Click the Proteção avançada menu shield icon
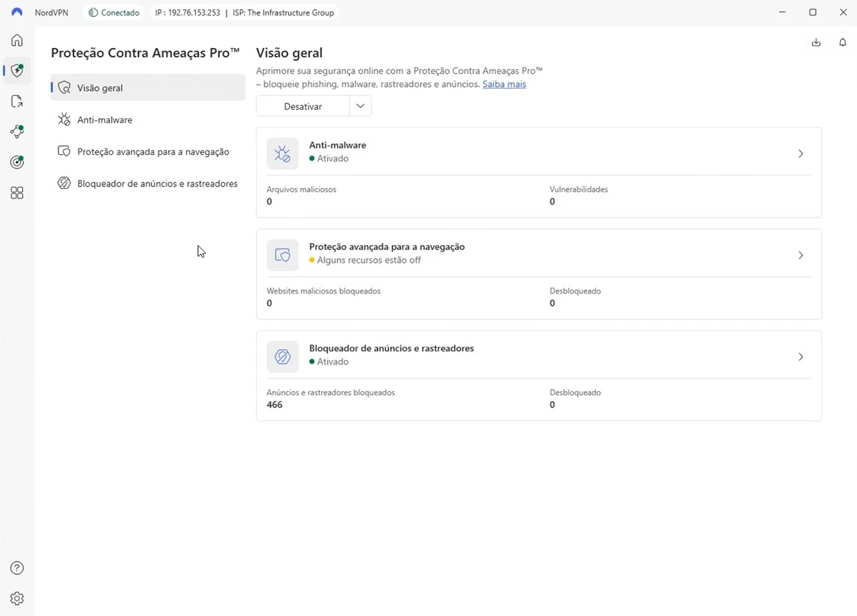This screenshot has height=616, width=857. (64, 151)
